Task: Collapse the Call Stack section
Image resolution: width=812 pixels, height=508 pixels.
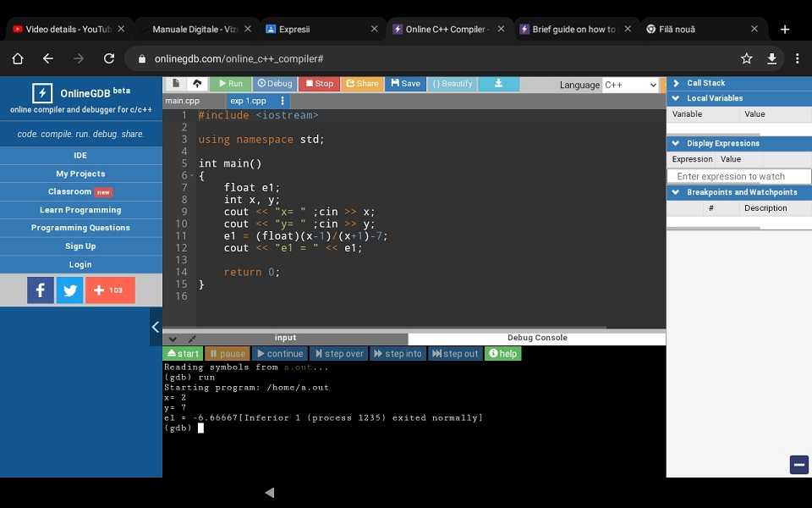Action: [x=676, y=83]
